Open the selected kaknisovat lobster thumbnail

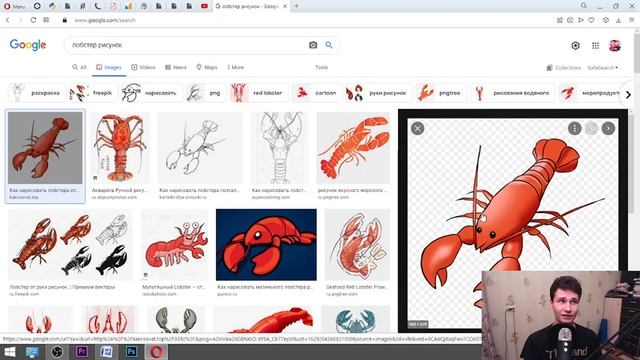pyautogui.click(x=45, y=148)
